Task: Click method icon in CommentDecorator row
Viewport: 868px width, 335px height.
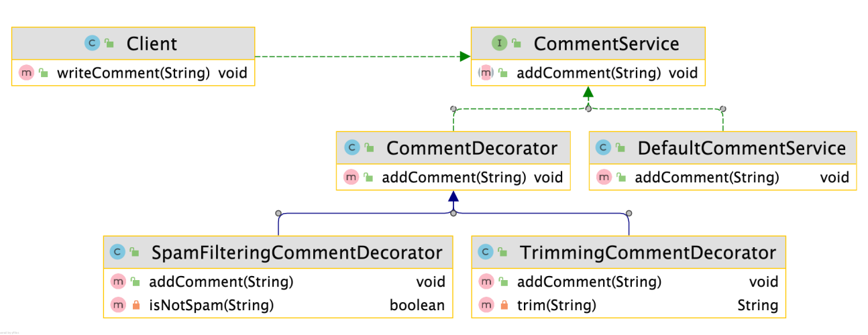Action: [351, 177]
